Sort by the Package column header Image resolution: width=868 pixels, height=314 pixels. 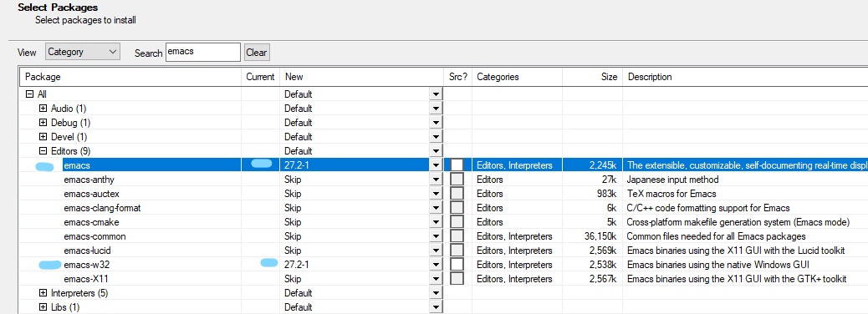tap(130, 77)
